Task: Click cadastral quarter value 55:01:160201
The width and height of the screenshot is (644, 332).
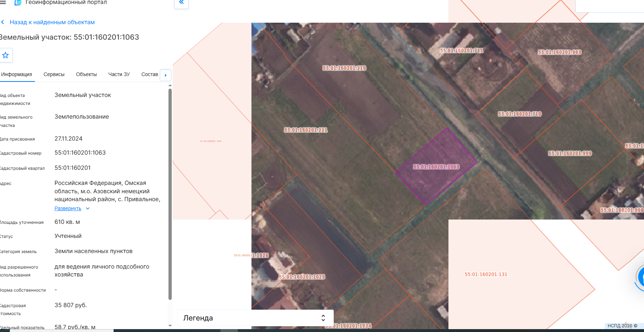Action: (x=73, y=168)
